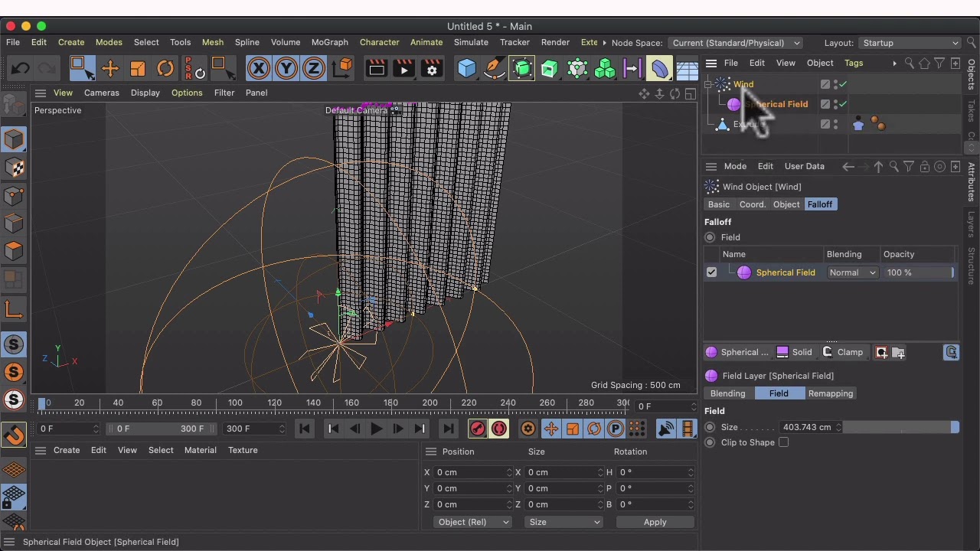Click the Undo arrow icon

tap(21, 69)
